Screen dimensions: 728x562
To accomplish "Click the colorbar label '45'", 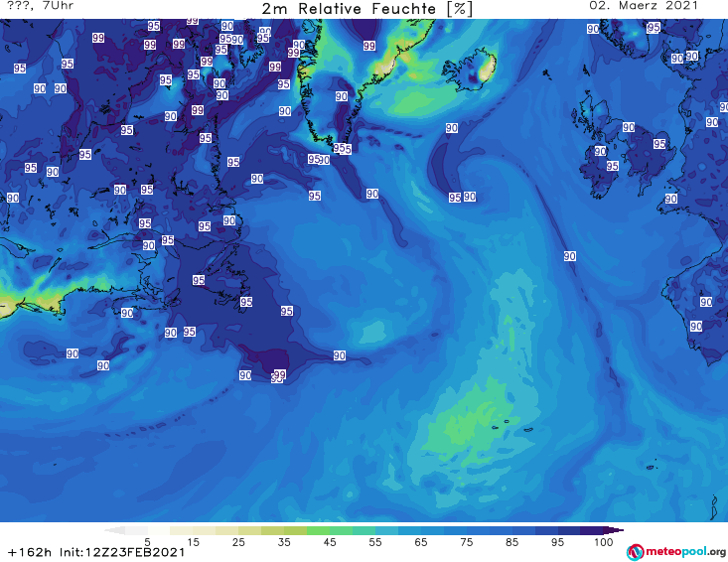I will pyautogui.click(x=330, y=542).
